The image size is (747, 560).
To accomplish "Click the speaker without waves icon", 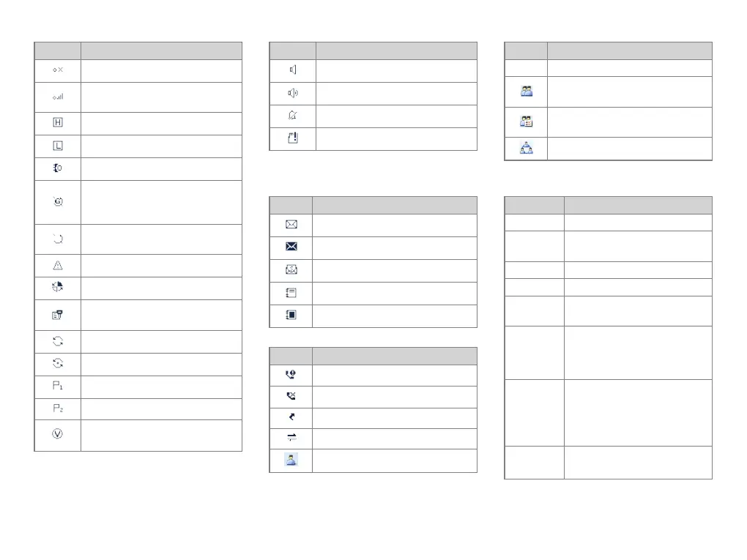I will tap(292, 70).
